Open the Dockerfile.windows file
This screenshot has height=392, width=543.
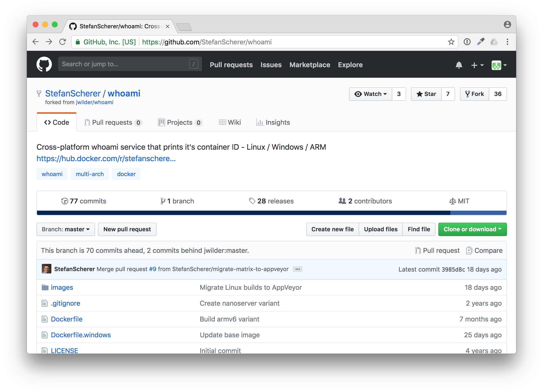pos(81,335)
